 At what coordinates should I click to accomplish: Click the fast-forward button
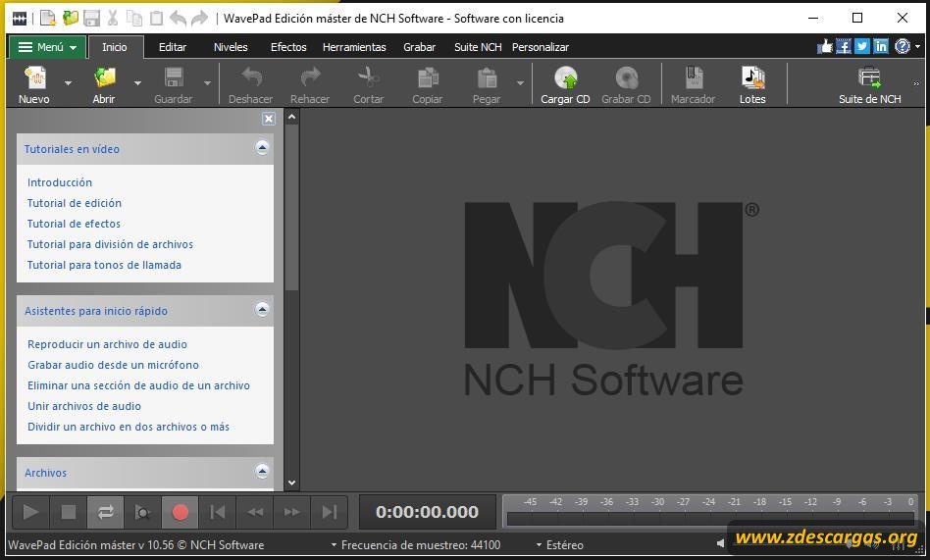[291, 512]
